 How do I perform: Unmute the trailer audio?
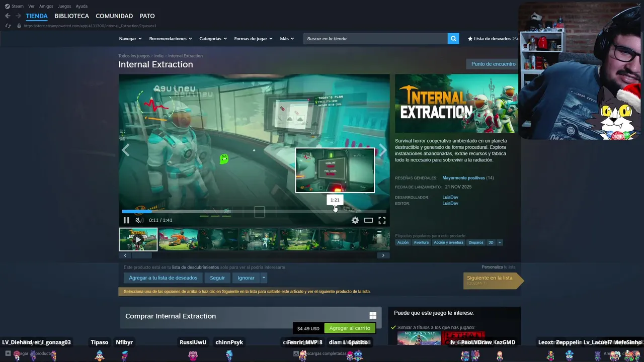point(139,220)
